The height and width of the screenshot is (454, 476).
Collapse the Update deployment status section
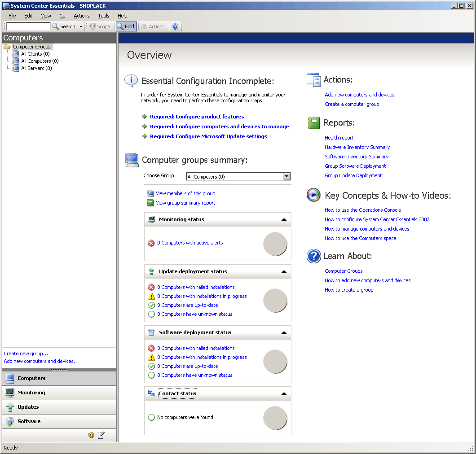click(284, 272)
